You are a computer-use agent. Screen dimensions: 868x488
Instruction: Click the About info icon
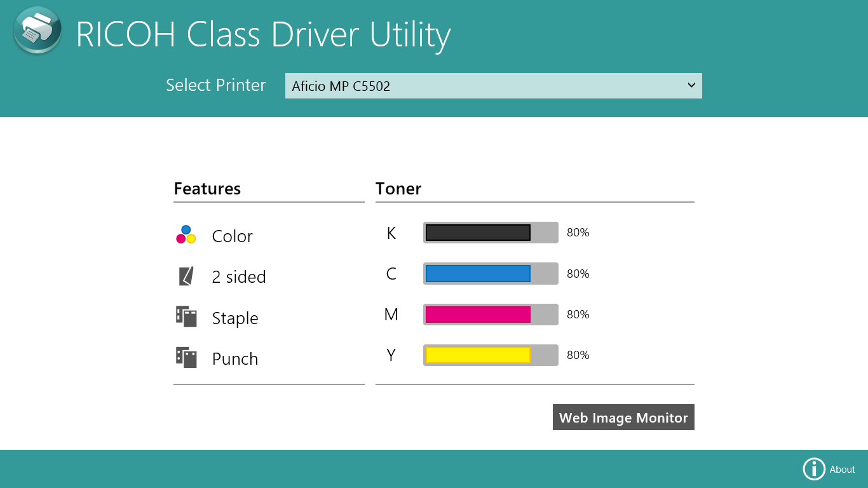tap(814, 468)
